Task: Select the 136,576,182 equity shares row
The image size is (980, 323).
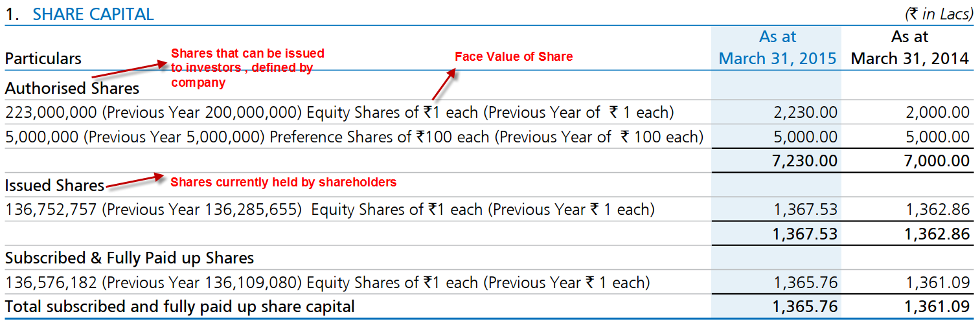Action: pos(489,283)
